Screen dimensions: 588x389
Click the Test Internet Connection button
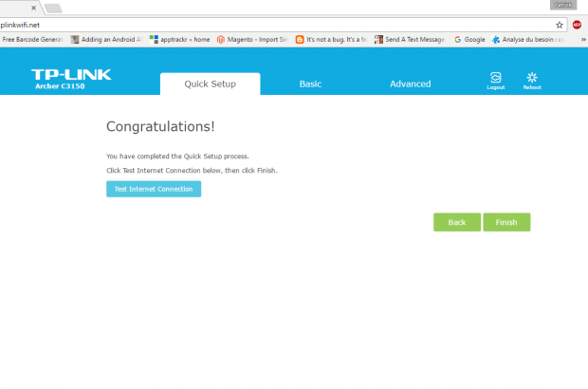[154, 189]
